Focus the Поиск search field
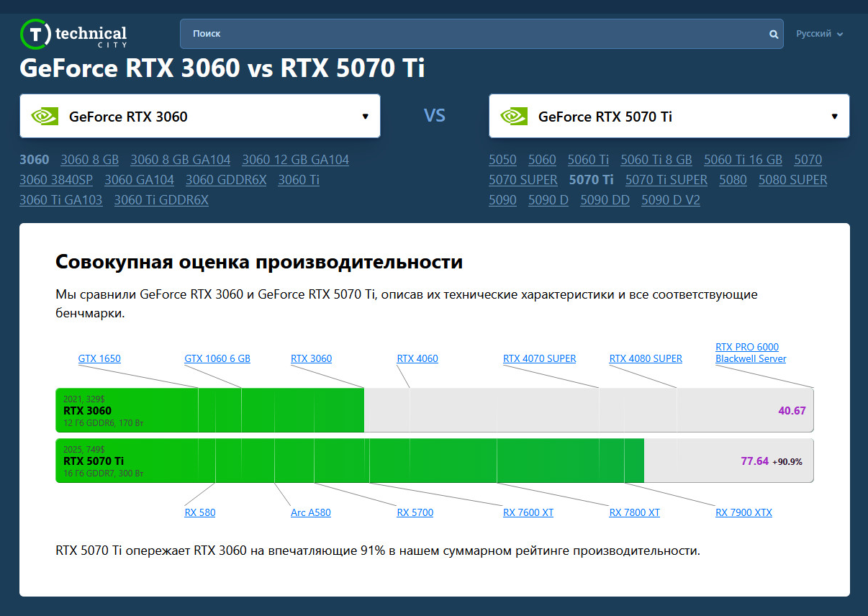The image size is (868, 616). pyautogui.click(x=482, y=34)
